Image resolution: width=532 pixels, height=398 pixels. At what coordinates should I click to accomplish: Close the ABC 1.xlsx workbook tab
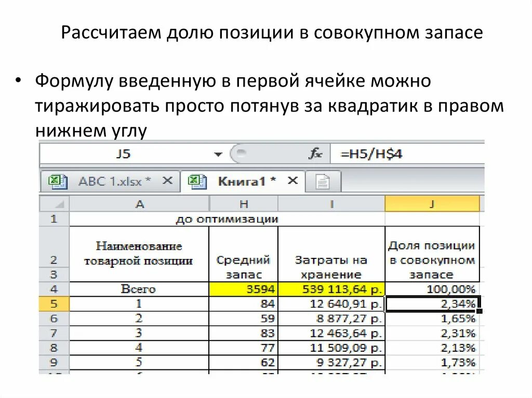point(167,181)
